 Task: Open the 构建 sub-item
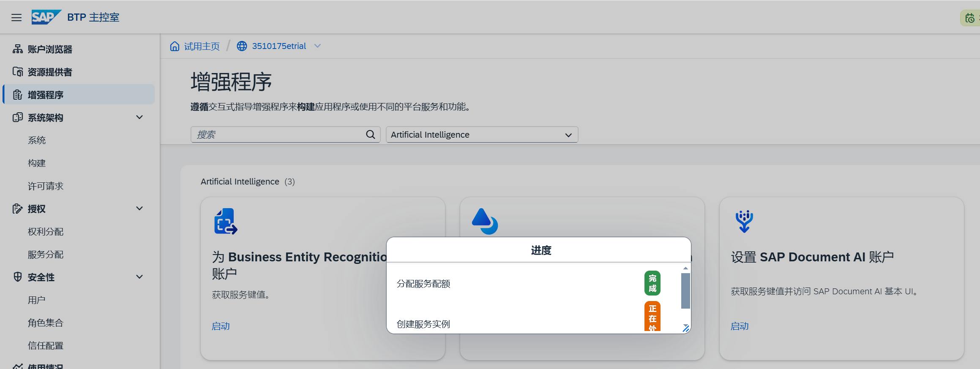37,163
